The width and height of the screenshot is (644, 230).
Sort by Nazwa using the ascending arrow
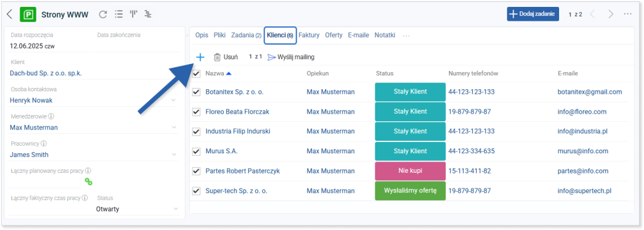[x=229, y=74]
